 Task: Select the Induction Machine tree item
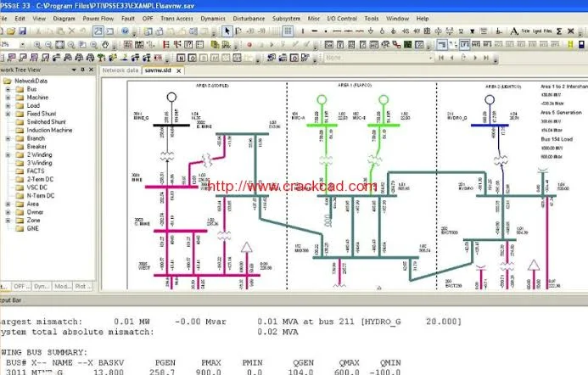point(49,131)
